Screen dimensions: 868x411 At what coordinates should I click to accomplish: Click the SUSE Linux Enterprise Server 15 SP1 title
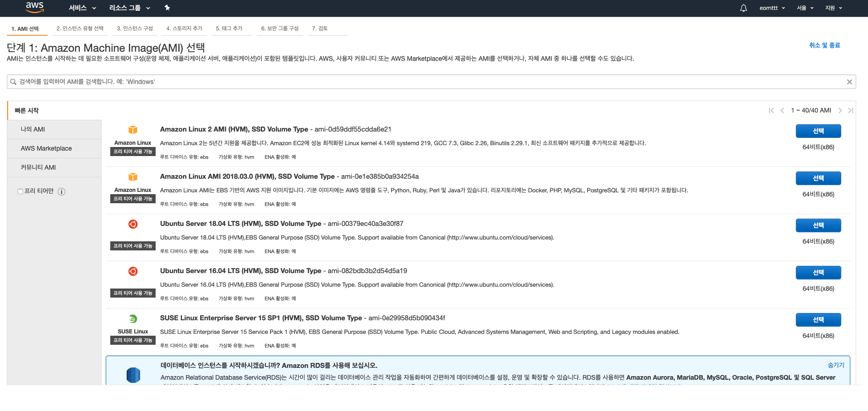coord(261,318)
